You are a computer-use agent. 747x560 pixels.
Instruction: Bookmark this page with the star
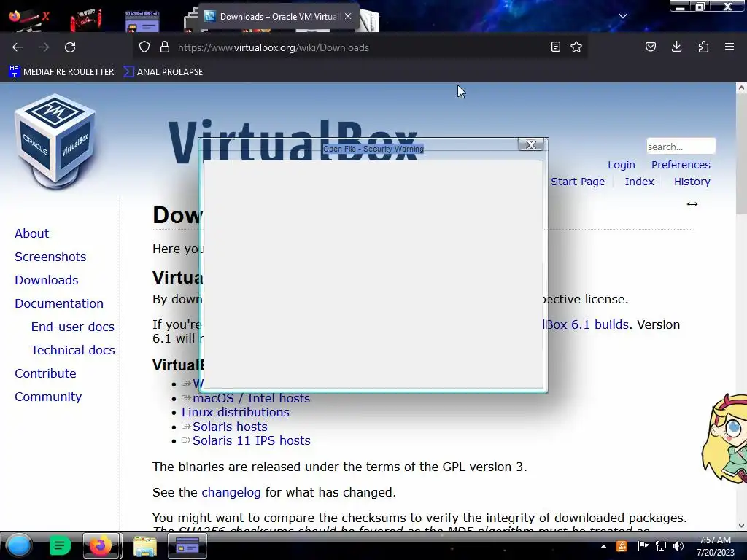576,47
